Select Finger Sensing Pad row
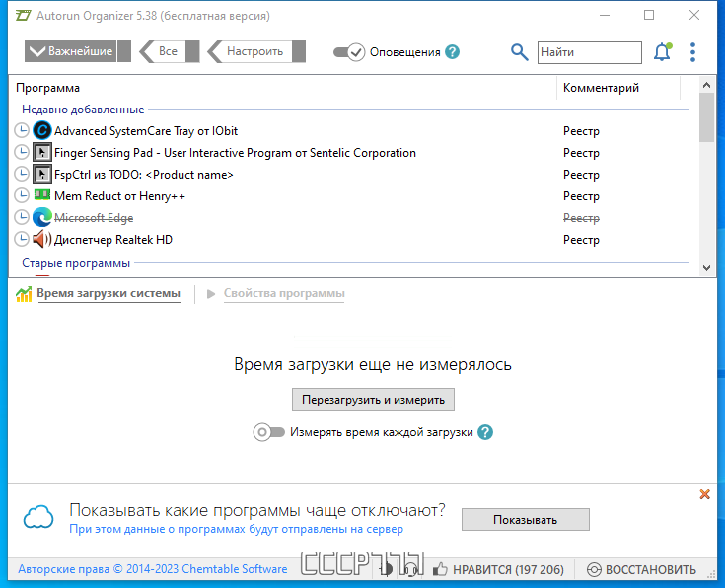Viewport: 725px width, 588px height. (x=351, y=153)
